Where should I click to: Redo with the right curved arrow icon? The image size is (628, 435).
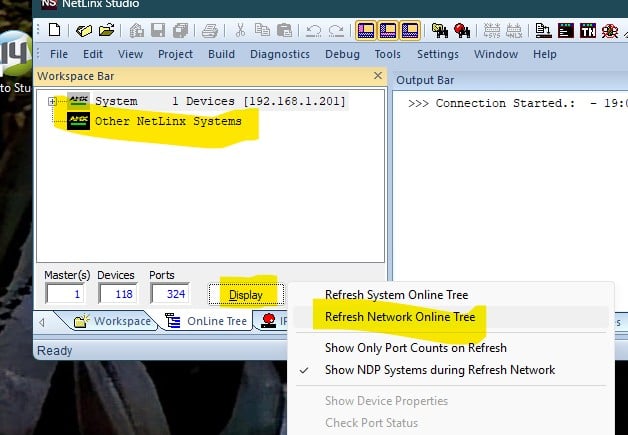(x=336, y=31)
